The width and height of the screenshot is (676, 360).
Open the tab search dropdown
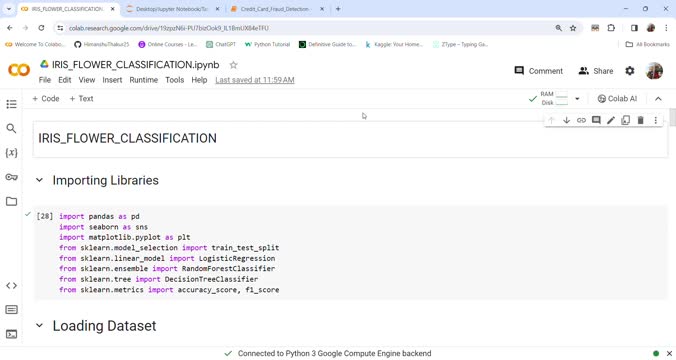tap(9, 9)
